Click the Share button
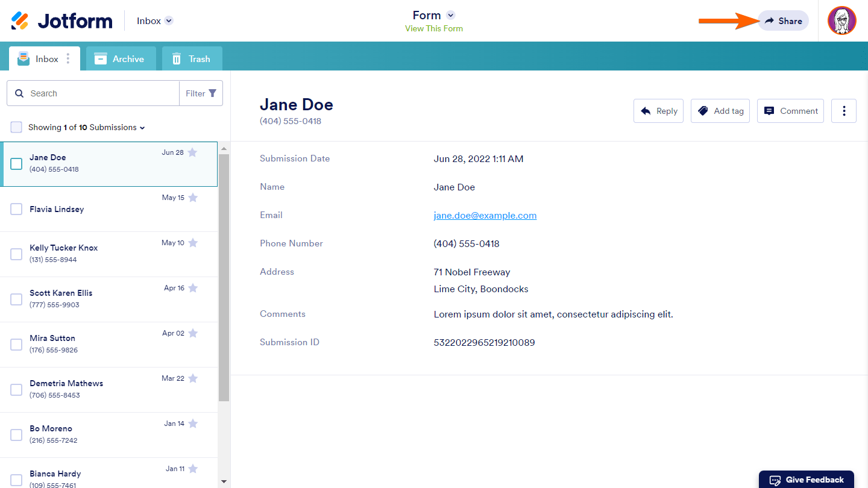868x488 pixels. pos(783,21)
